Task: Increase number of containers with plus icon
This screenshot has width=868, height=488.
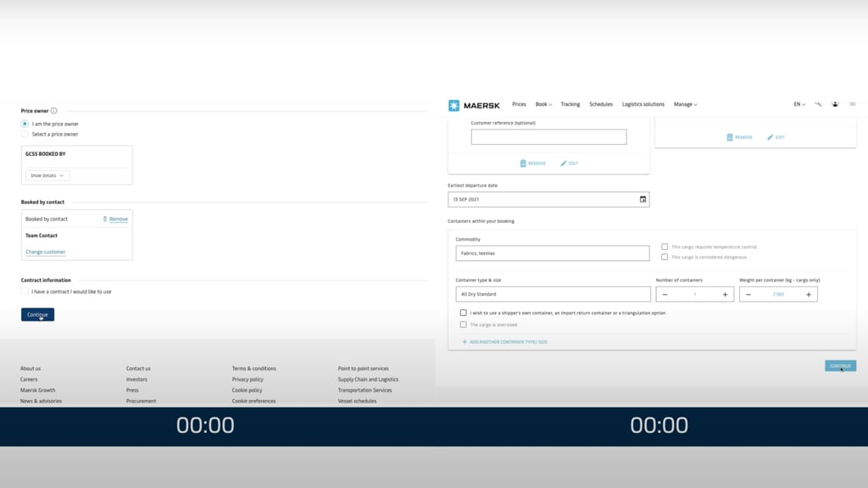Action: (725, 295)
